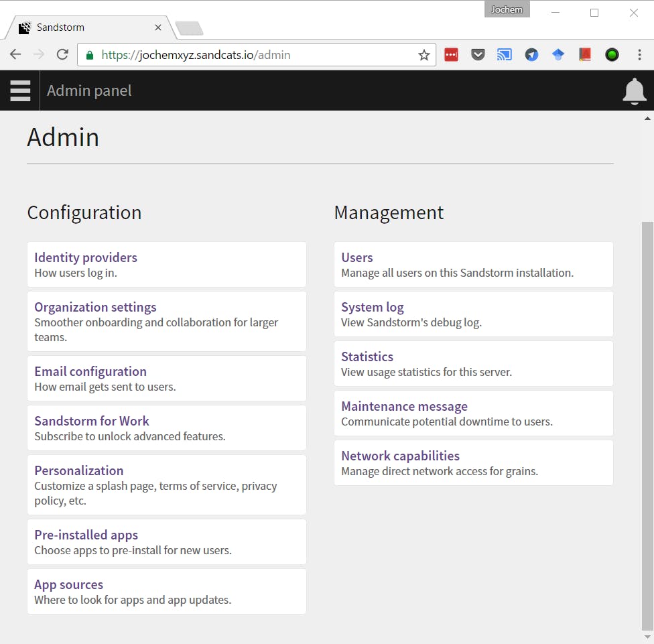The width and height of the screenshot is (654, 644).
Task: Bookmark this page with the star icon
Action: click(x=423, y=55)
